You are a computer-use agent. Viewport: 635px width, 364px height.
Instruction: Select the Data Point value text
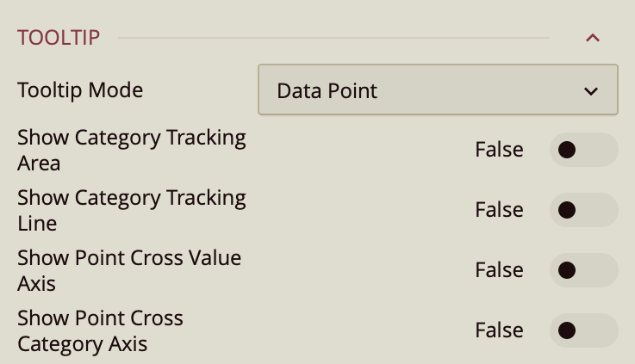pyautogui.click(x=327, y=90)
